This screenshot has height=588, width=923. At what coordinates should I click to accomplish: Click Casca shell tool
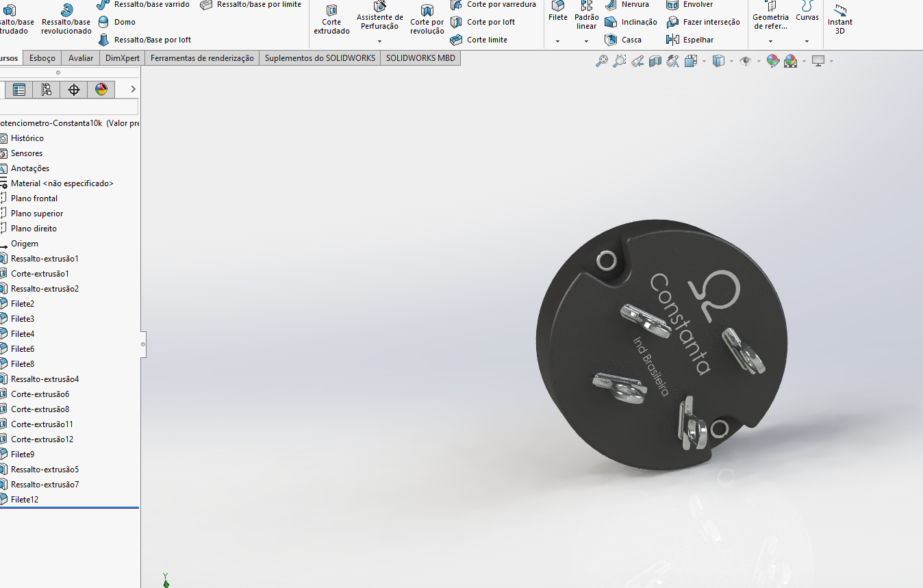[x=623, y=40]
